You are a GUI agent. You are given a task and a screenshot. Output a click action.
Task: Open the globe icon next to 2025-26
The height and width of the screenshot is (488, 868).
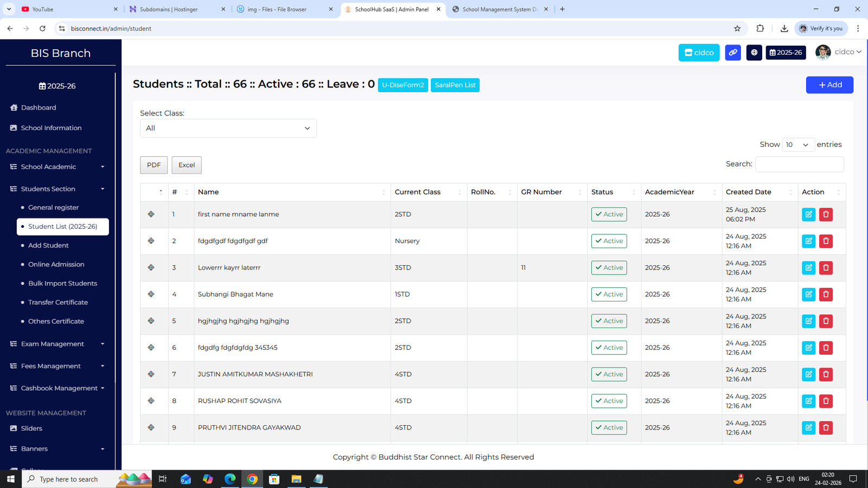click(x=754, y=53)
